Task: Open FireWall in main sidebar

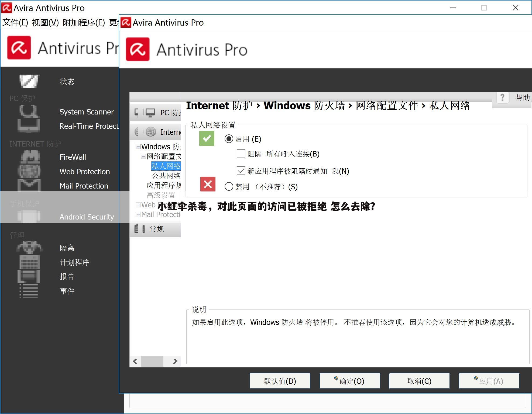Action: (73, 157)
